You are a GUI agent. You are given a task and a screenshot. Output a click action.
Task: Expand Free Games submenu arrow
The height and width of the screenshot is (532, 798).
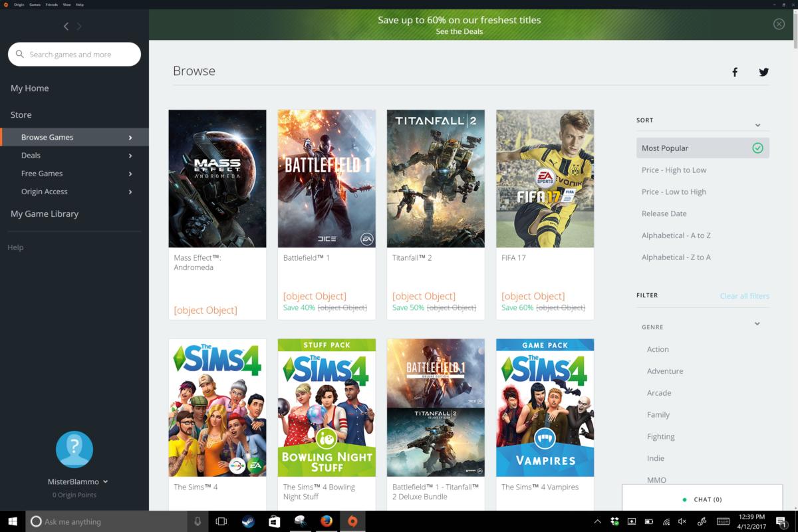130,174
